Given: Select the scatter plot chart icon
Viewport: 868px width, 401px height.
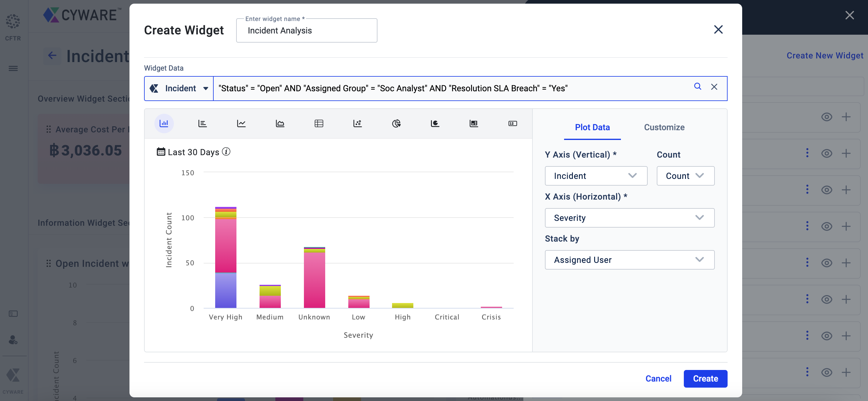Looking at the screenshot, I should [x=357, y=124].
